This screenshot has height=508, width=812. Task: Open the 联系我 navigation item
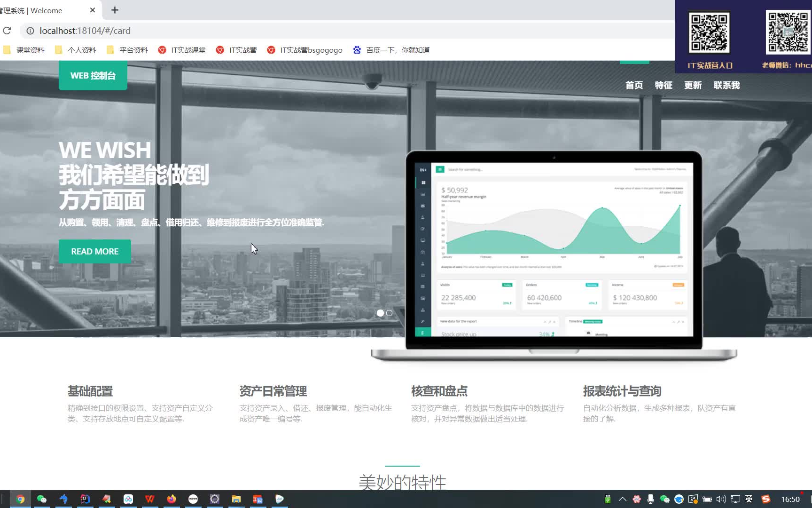[726, 85]
